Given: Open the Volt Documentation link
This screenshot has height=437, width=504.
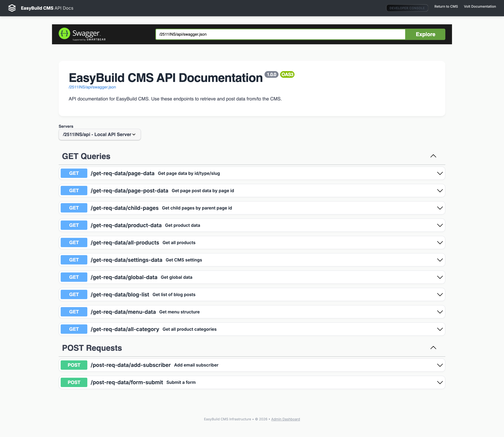Looking at the screenshot, I should (x=480, y=7).
